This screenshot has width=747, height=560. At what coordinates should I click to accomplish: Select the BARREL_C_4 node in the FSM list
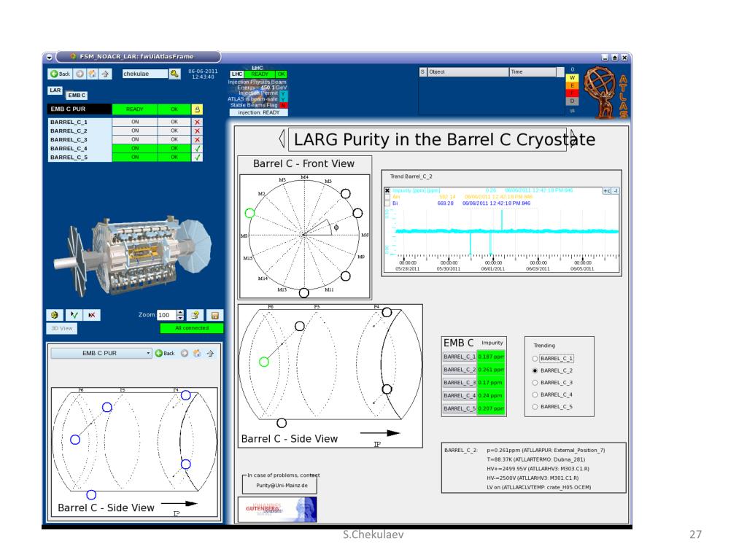pos(80,148)
